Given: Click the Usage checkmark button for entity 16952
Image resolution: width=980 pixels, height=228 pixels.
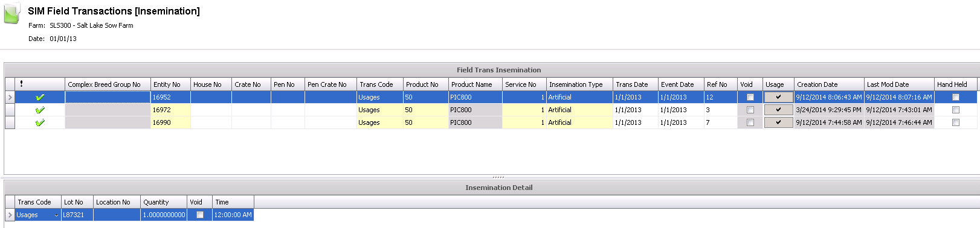Looking at the screenshot, I should (778, 97).
